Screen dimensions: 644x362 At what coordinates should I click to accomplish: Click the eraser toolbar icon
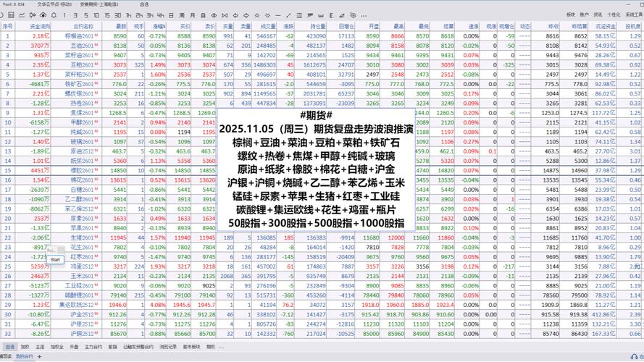342,15
